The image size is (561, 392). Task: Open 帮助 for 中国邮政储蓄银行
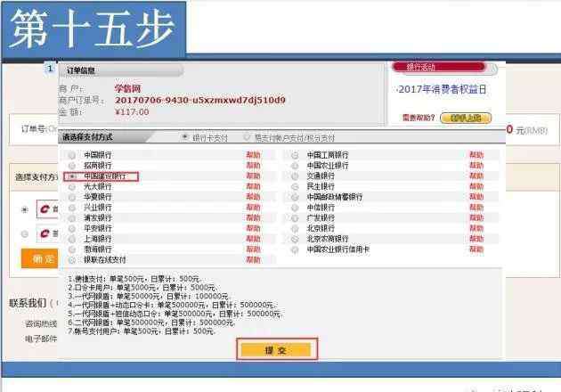pyautogui.click(x=476, y=197)
